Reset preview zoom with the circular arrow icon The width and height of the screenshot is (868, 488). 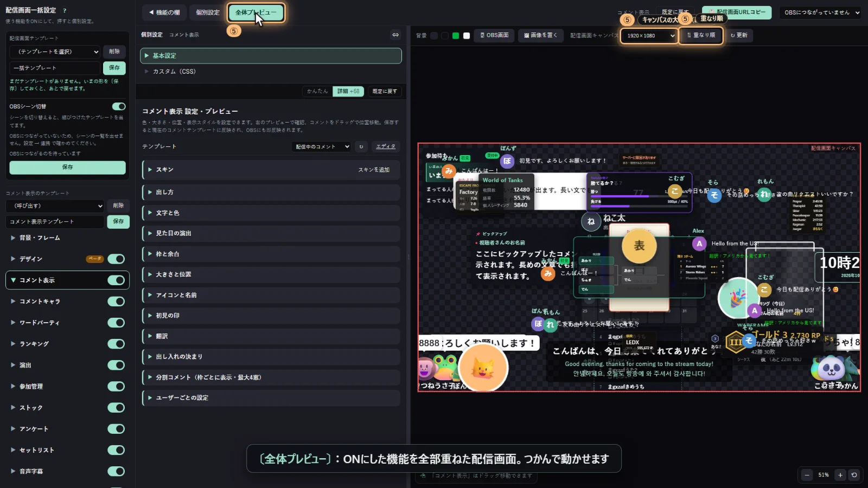(854, 475)
